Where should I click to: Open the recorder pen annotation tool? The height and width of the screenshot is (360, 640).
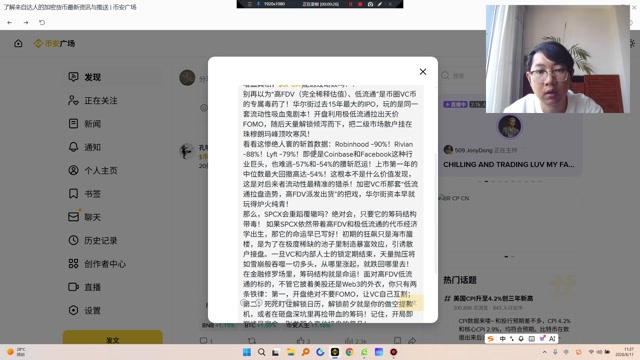coord(380,4)
